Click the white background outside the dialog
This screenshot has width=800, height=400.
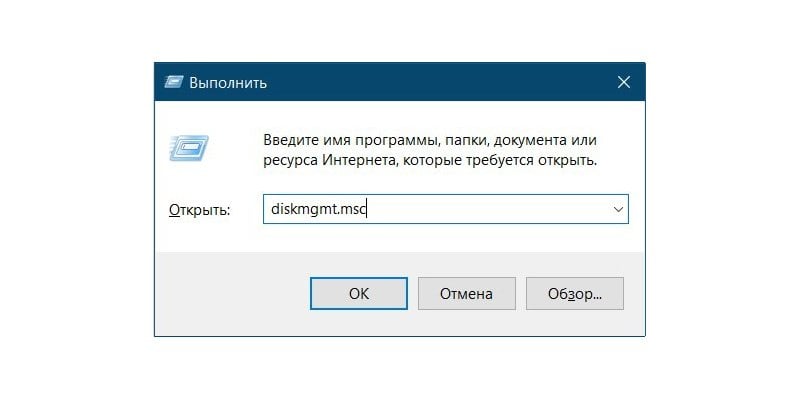click(77, 204)
